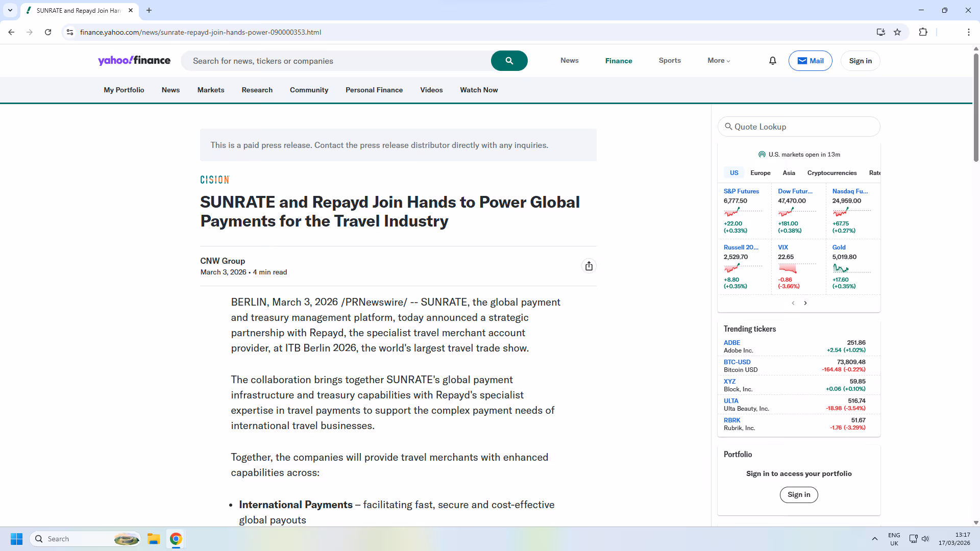
Task: Open the Community menu
Action: click(309, 90)
